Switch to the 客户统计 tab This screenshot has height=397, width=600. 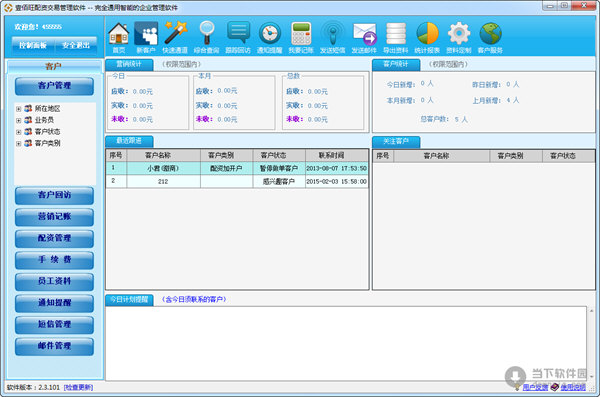tap(396, 65)
